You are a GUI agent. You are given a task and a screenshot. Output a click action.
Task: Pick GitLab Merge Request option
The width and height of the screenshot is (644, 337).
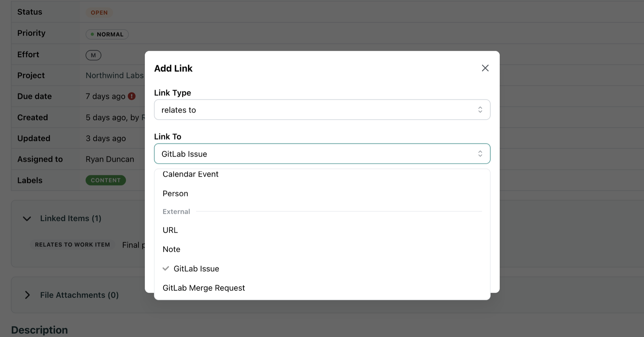pyautogui.click(x=322, y=288)
